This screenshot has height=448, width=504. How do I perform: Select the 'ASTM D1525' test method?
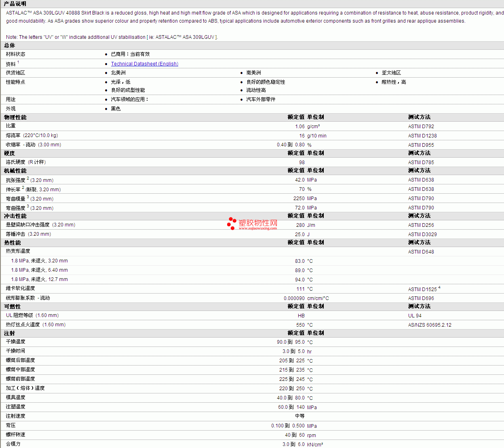(x=422, y=290)
